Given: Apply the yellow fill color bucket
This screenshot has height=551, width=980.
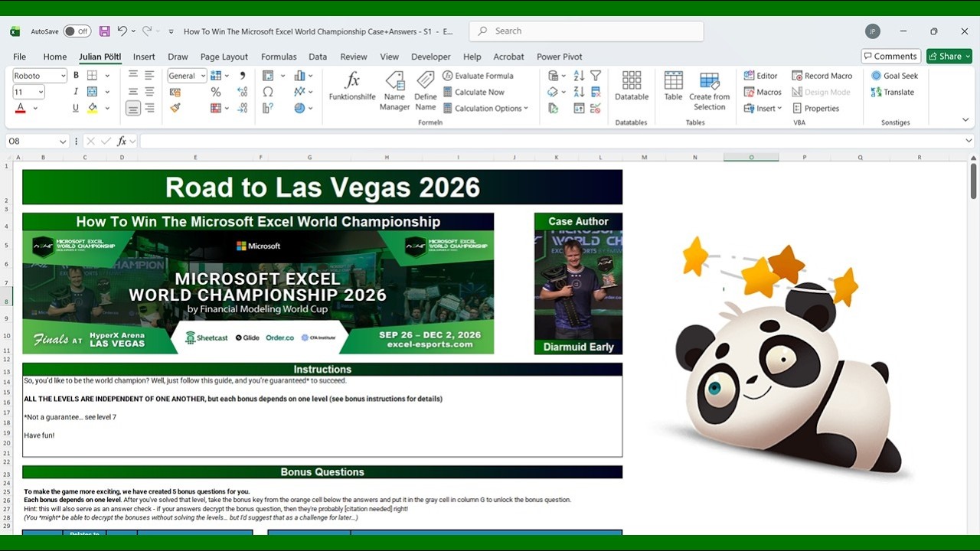Looking at the screenshot, I should click(x=92, y=108).
